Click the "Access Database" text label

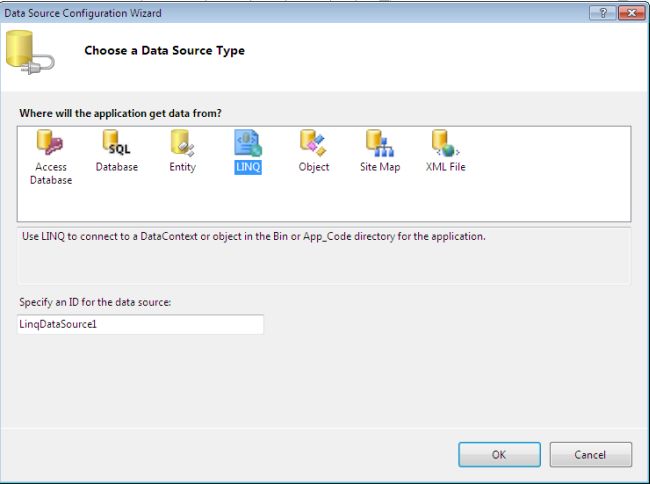(x=51, y=174)
